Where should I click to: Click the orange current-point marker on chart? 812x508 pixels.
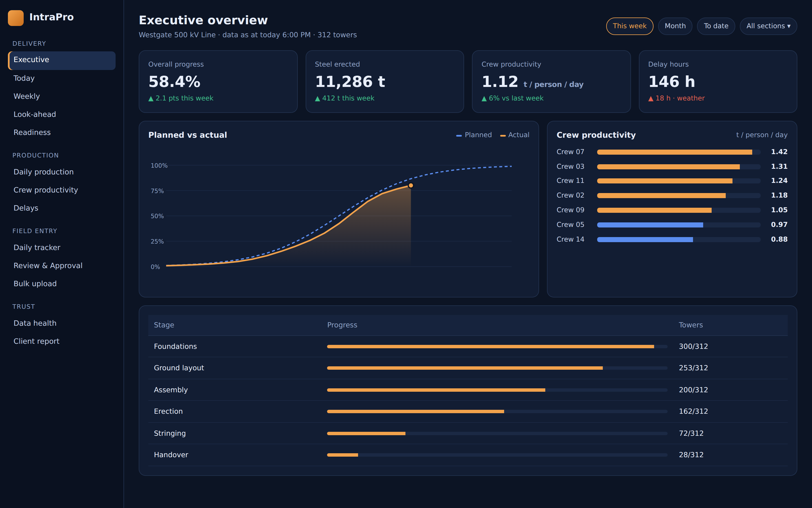(x=411, y=185)
